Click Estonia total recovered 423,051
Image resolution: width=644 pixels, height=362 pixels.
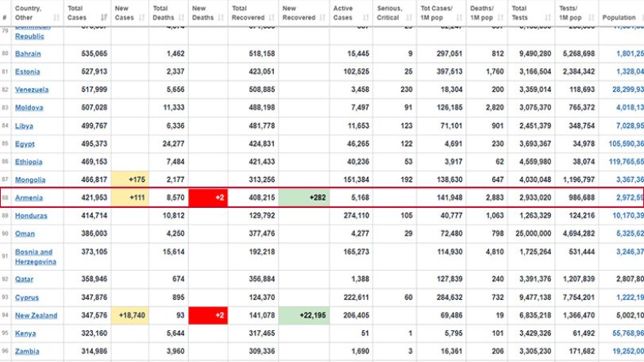point(261,71)
